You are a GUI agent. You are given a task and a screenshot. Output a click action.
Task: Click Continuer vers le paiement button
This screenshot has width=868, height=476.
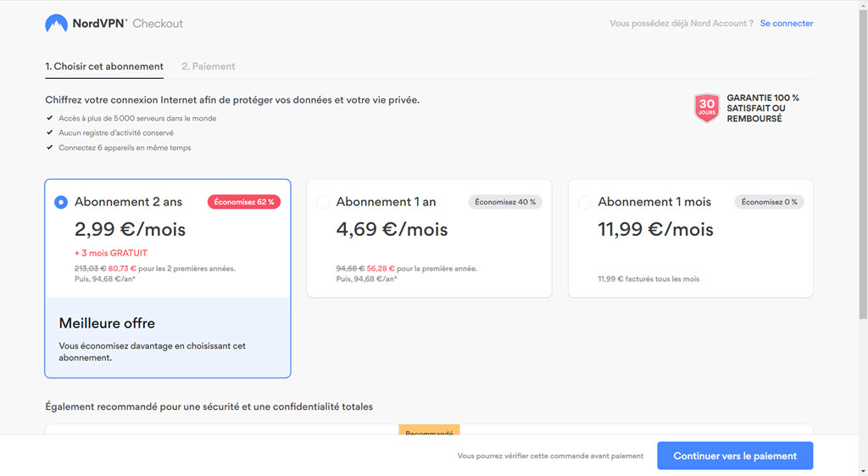[735, 456]
